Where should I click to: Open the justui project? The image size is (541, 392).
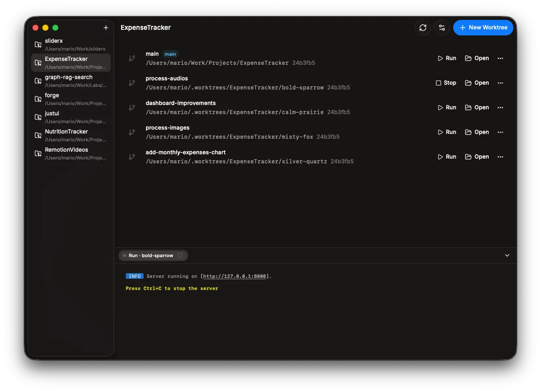71,117
